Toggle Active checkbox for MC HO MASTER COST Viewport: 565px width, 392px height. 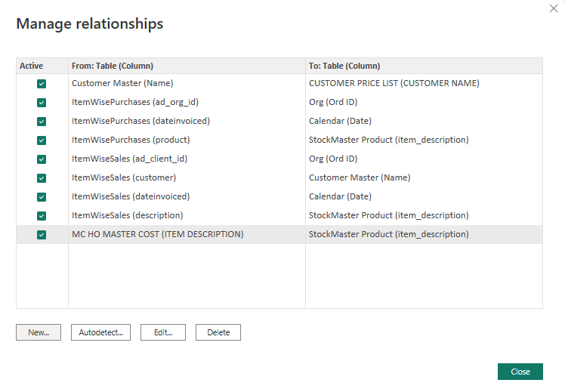tap(42, 235)
